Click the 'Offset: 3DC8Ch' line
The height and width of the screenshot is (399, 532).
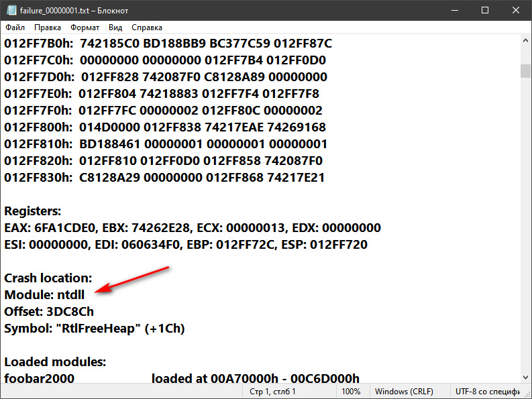coord(49,311)
